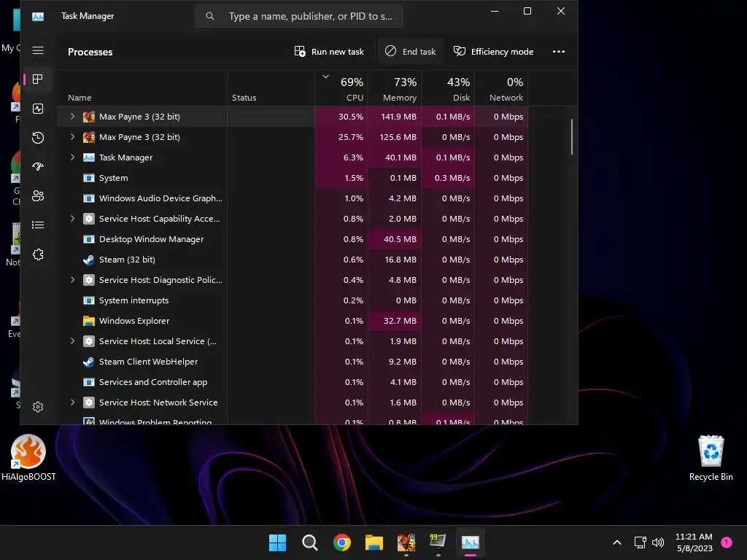Sort processes by Memory column header

pyautogui.click(x=395, y=87)
